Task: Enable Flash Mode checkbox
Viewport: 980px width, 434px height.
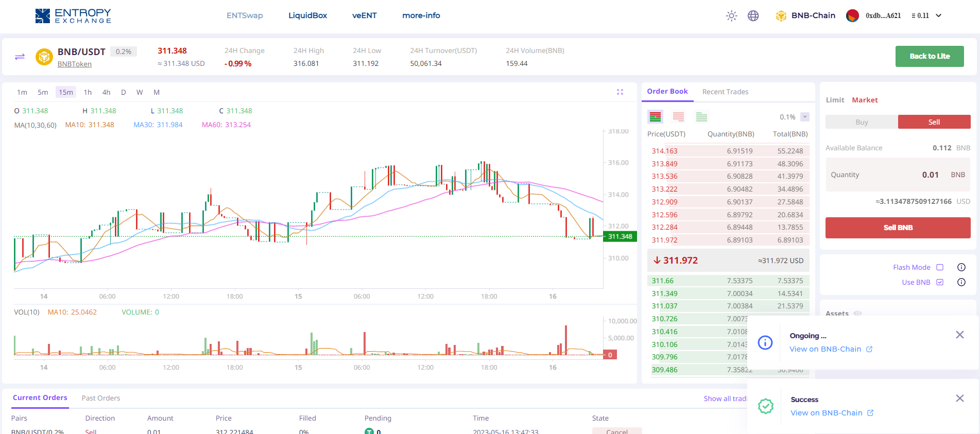Action: 940,267
